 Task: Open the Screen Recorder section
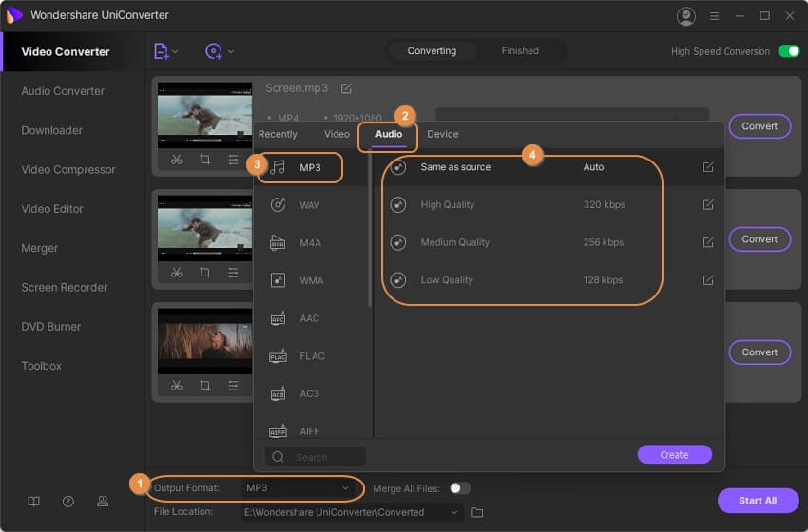65,287
